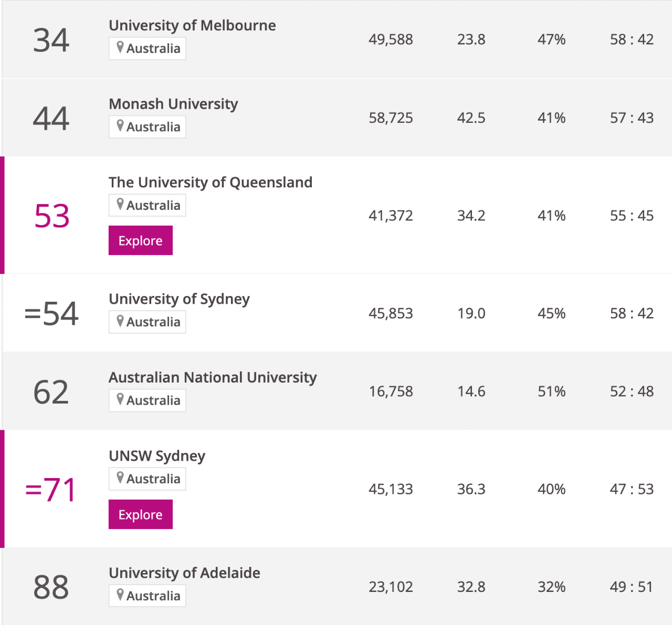Image resolution: width=672 pixels, height=625 pixels.
Task: Click location pin under Australian National University
Action: (x=120, y=399)
